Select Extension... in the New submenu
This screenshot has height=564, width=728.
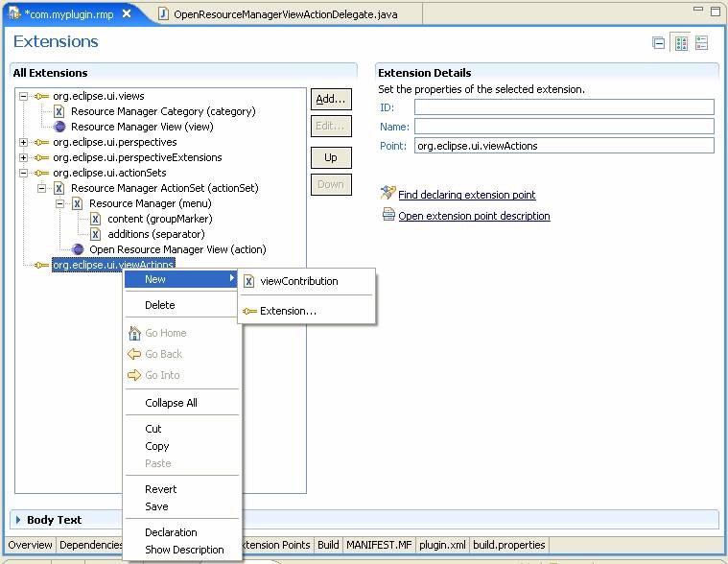pos(288,311)
